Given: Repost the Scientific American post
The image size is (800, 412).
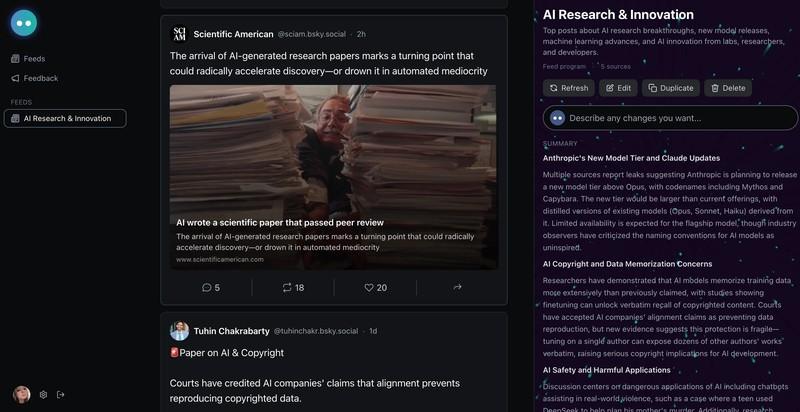Looking at the screenshot, I should point(293,287).
